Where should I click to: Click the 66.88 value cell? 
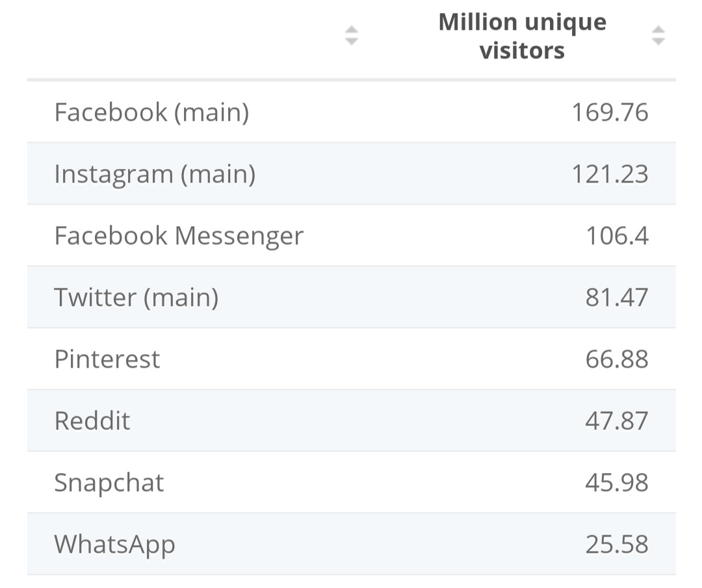coord(617,359)
